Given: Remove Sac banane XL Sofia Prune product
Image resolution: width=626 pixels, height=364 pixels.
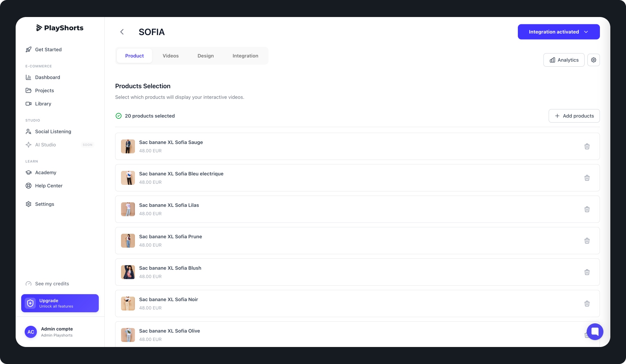Looking at the screenshot, I should (587, 241).
